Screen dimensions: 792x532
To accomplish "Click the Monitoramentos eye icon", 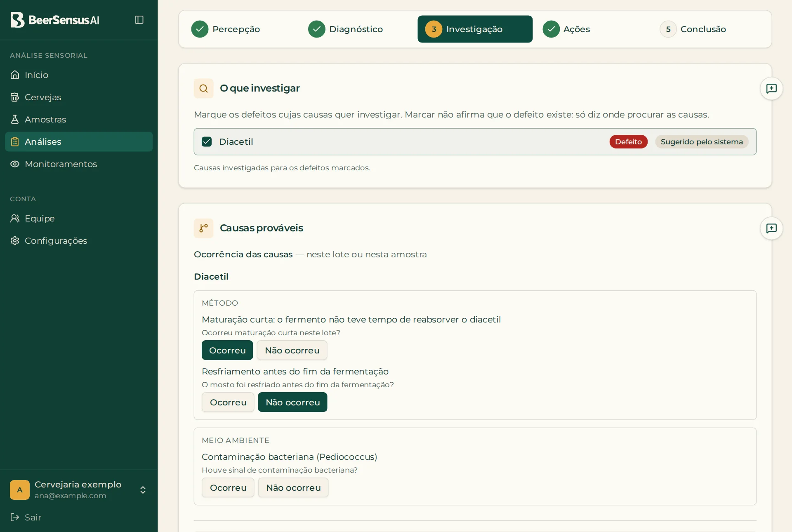I will coord(15,164).
